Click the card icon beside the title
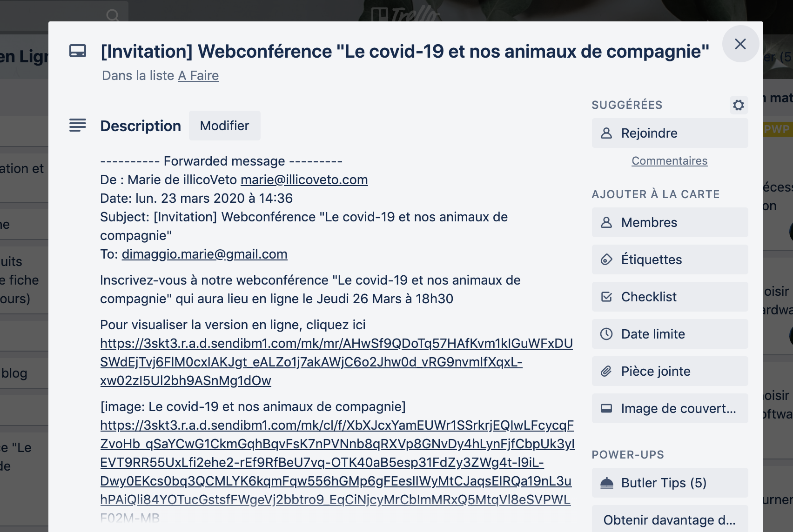793x532 pixels. click(x=78, y=51)
